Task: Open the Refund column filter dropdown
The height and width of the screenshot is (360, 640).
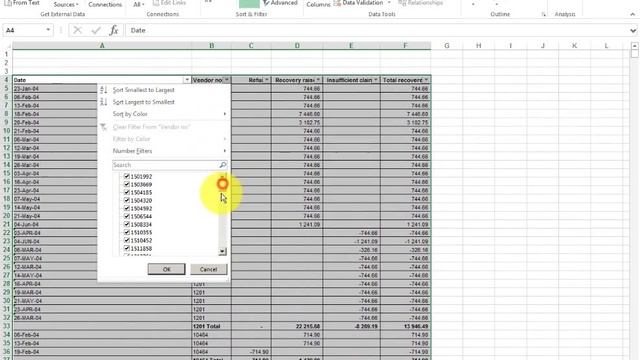Action: (x=267, y=80)
